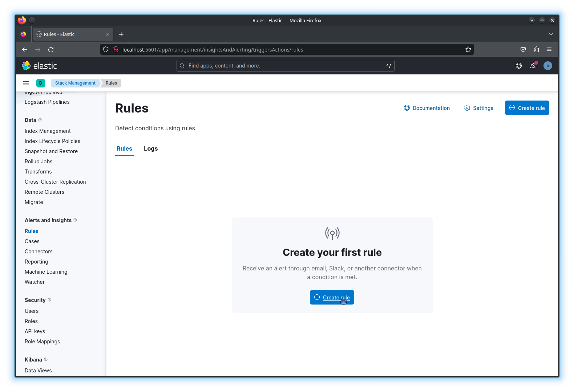Image resolution: width=574 pixels, height=392 pixels.
Task: Click the tracking protection shield icon
Action: pos(106,50)
